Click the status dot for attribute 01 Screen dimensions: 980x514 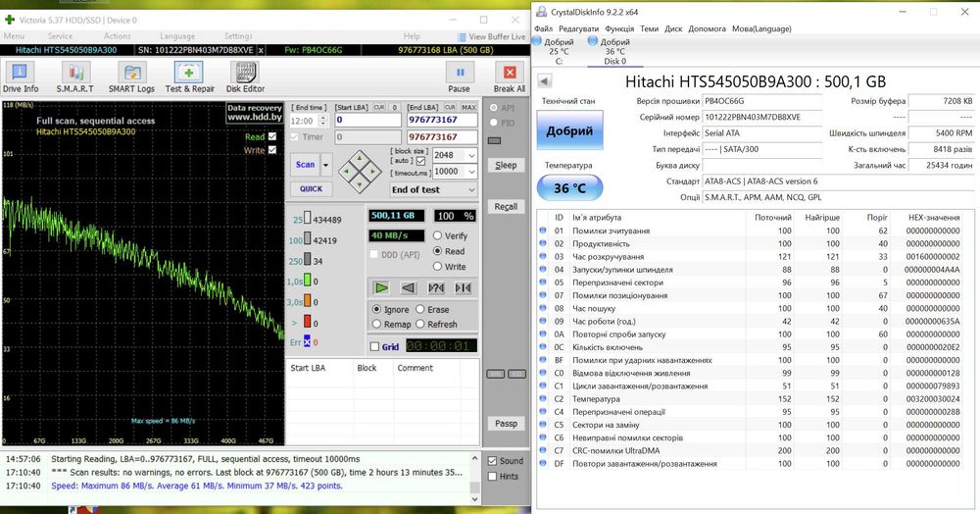click(x=543, y=231)
